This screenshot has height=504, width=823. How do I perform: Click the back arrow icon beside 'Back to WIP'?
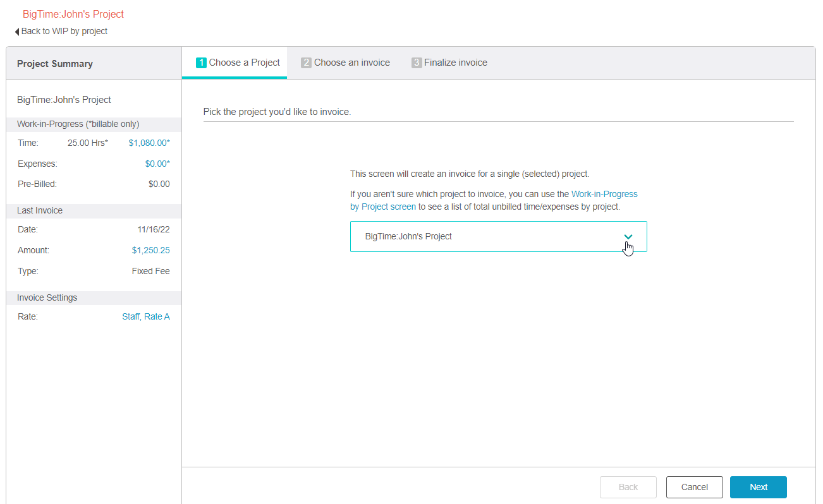(17, 32)
